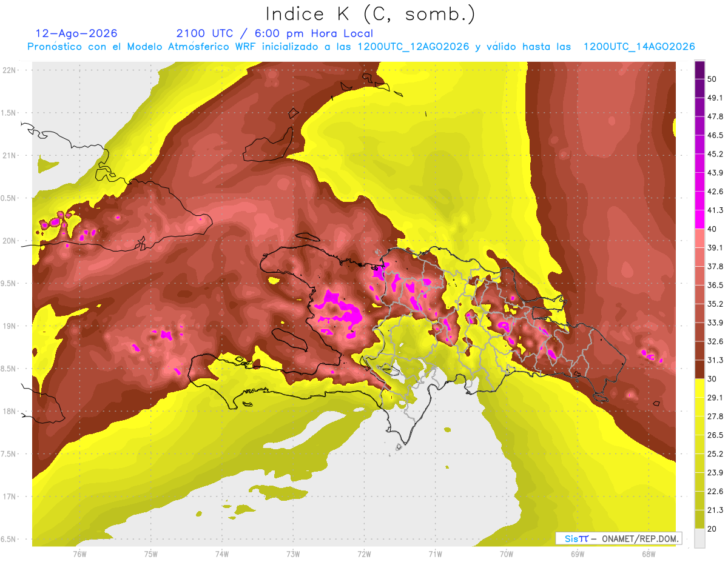The image size is (728, 562).
Task: Click the '33.9' value on the color scale
Action: [x=715, y=323]
